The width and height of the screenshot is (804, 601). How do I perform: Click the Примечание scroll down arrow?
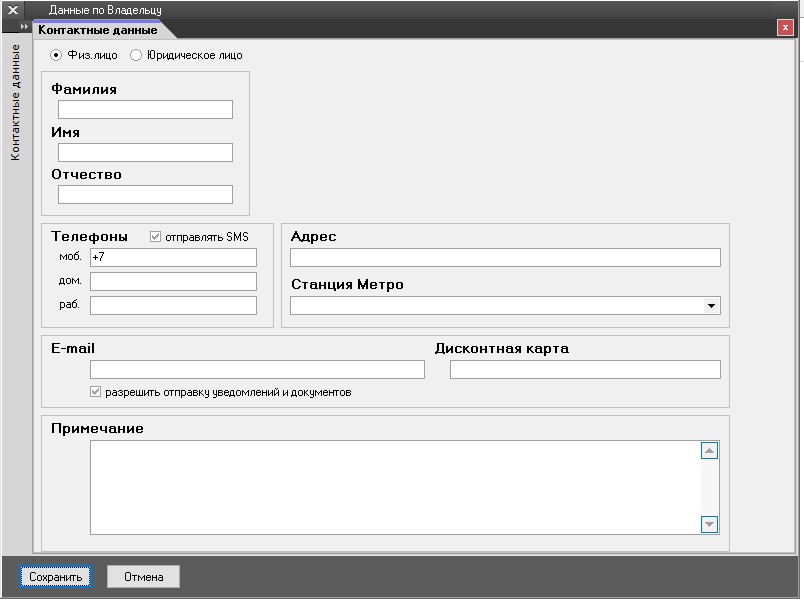[709, 524]
